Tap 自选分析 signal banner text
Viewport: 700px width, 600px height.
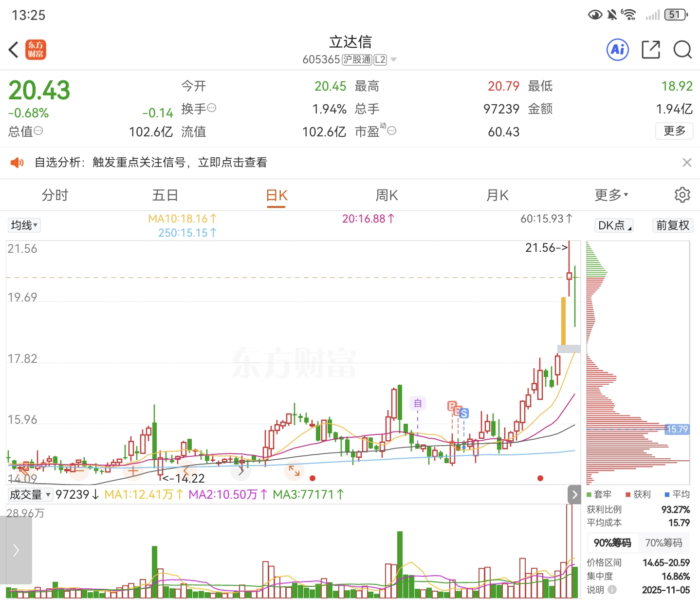(x=151, y=162)
